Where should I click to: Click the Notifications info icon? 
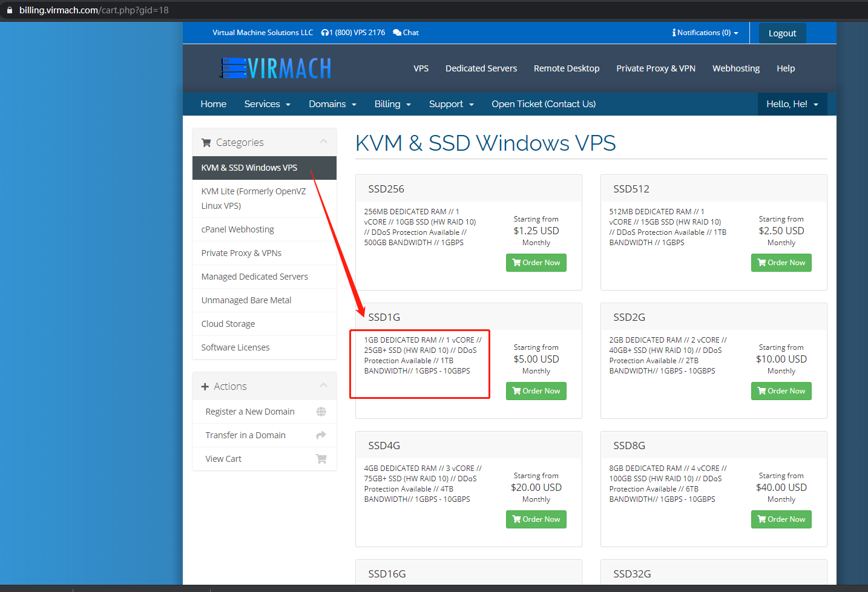674,33
